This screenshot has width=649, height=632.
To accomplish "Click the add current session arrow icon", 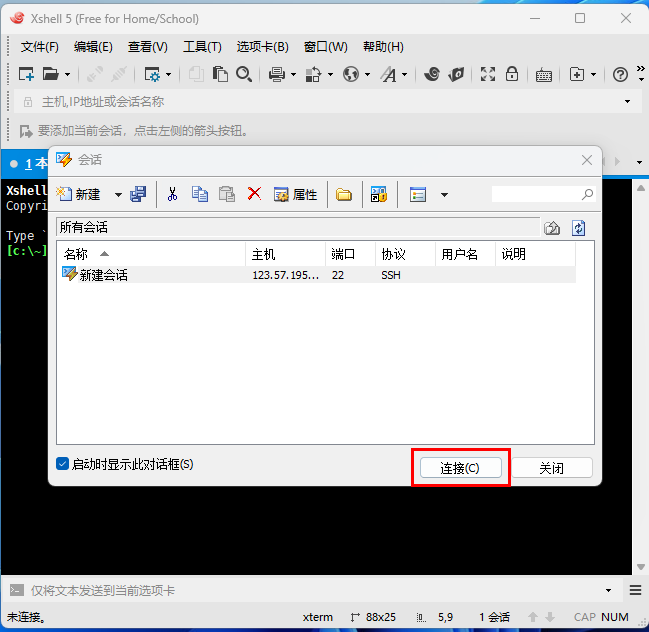I will tap(26, 131).
